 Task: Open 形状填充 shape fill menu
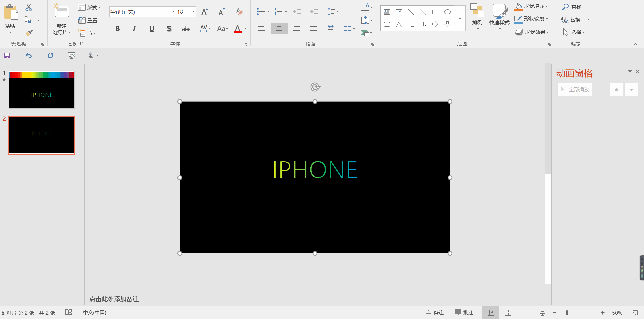click(531, 6)
